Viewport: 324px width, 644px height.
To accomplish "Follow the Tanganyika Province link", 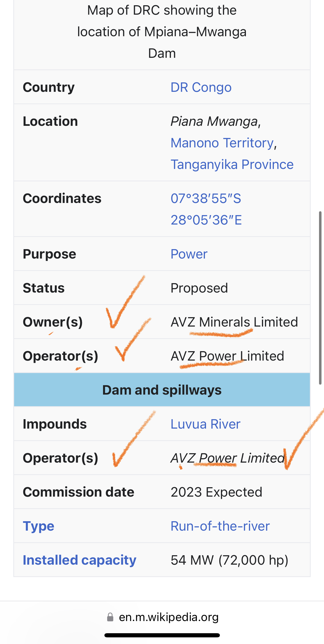I will [x=232, y=165].
